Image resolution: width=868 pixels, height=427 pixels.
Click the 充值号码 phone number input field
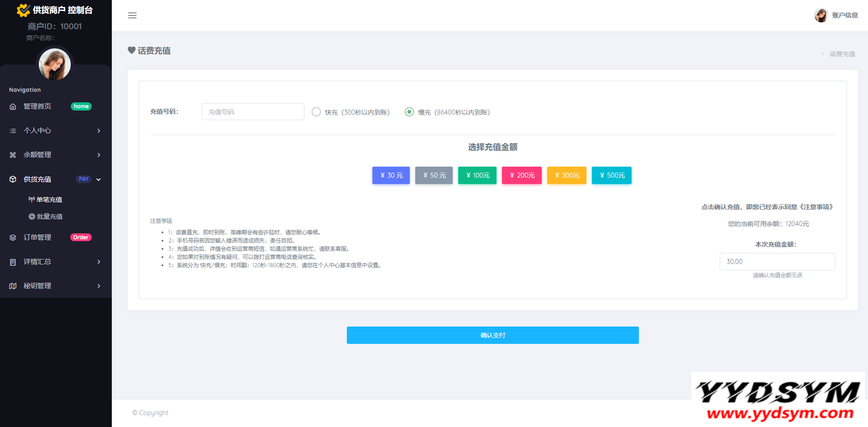tap(253, 112)
